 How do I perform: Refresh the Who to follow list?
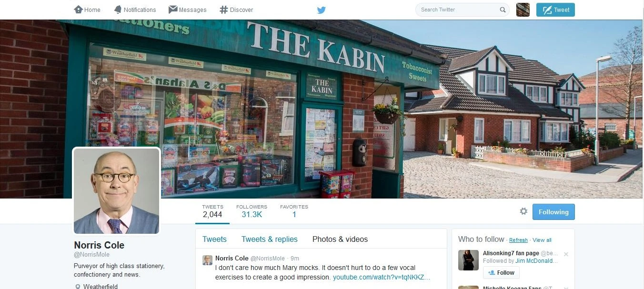(518, 240)
